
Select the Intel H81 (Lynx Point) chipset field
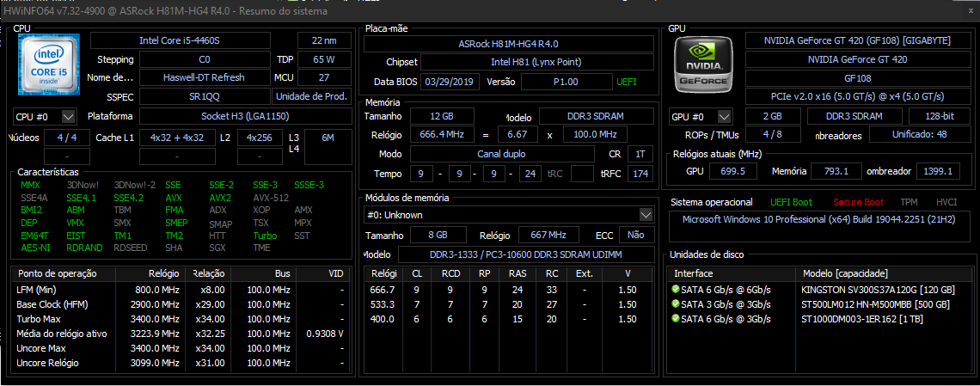(x=536, y=63)
